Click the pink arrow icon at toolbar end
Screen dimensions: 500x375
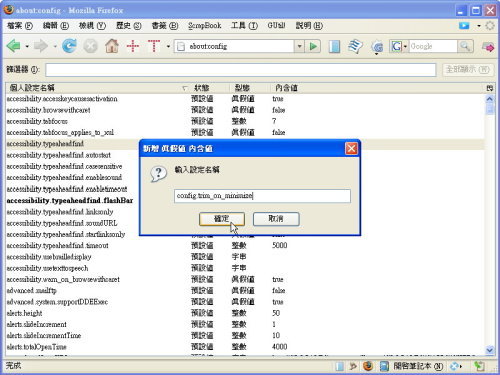click(488, 47)
